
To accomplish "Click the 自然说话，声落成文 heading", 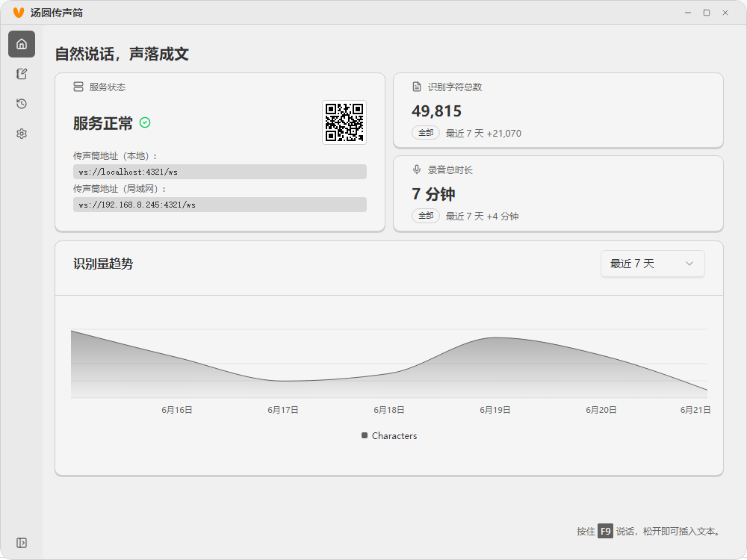I will click(x=122, y=54).
